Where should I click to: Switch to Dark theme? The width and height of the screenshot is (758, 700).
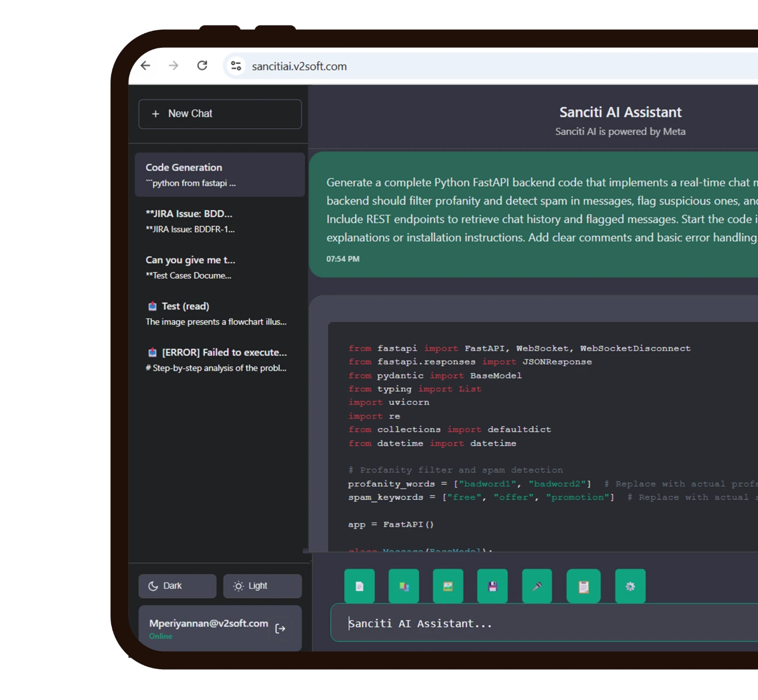(x=177, y=586)
